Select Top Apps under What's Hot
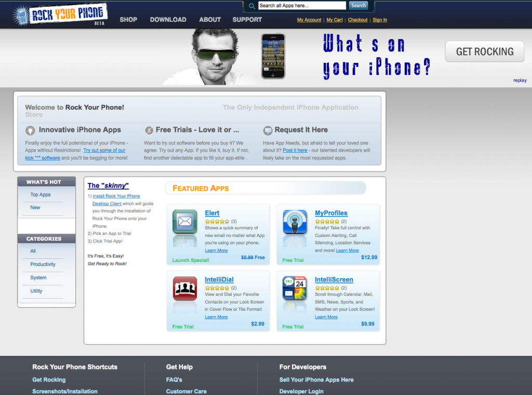The image size is (532, 395). [x=41, y=194]
